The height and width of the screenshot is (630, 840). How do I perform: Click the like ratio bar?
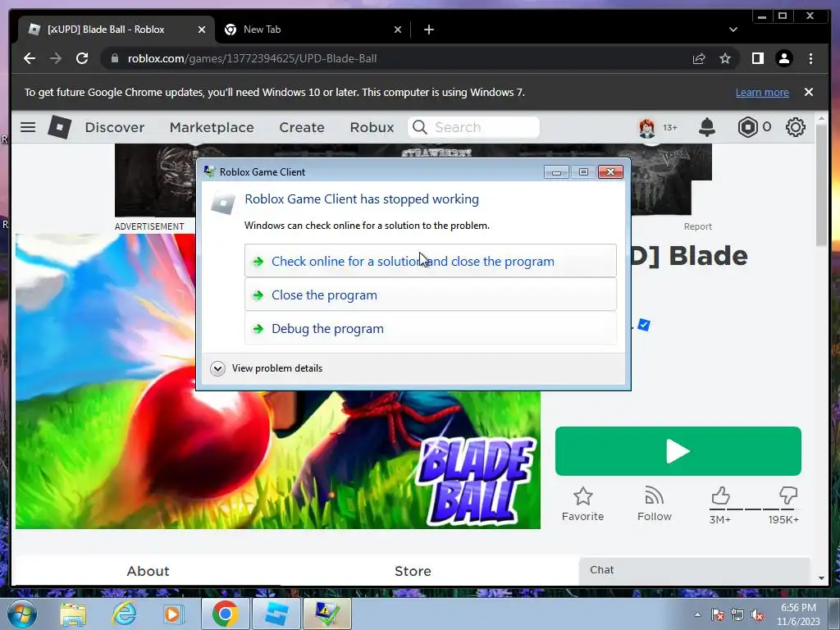click(x=753, y=509)
